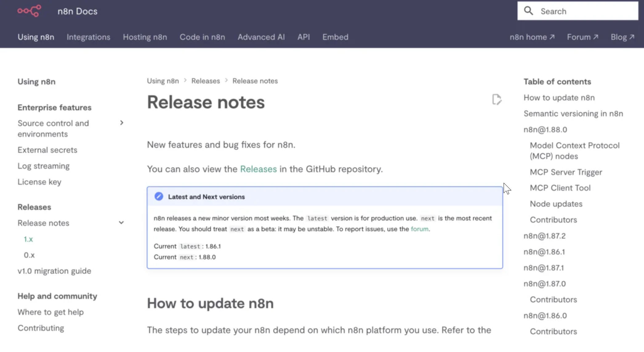The width and height of the screenshot is (644, 352).
Task: Click the info icon in Latest and Next versions
Action: coord(159,196)
